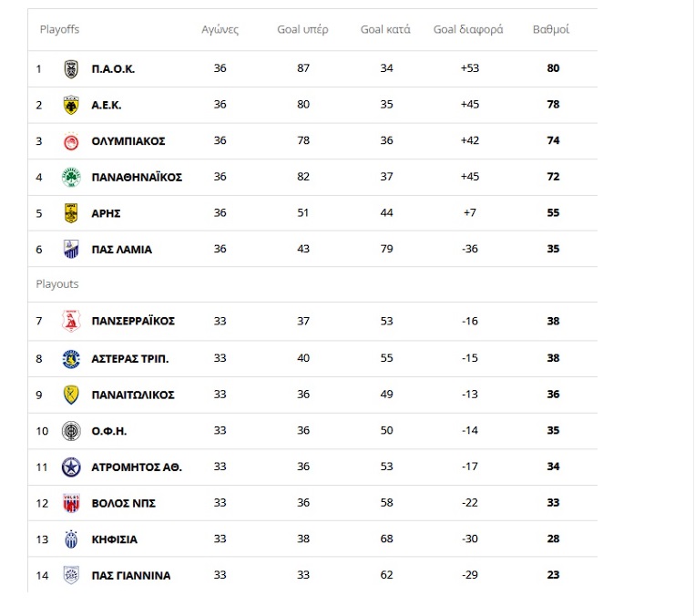The image size is (695, 616).
Task: Click the Π.Α.Ο.Κ. club crest icon
Action: point(71,68)
